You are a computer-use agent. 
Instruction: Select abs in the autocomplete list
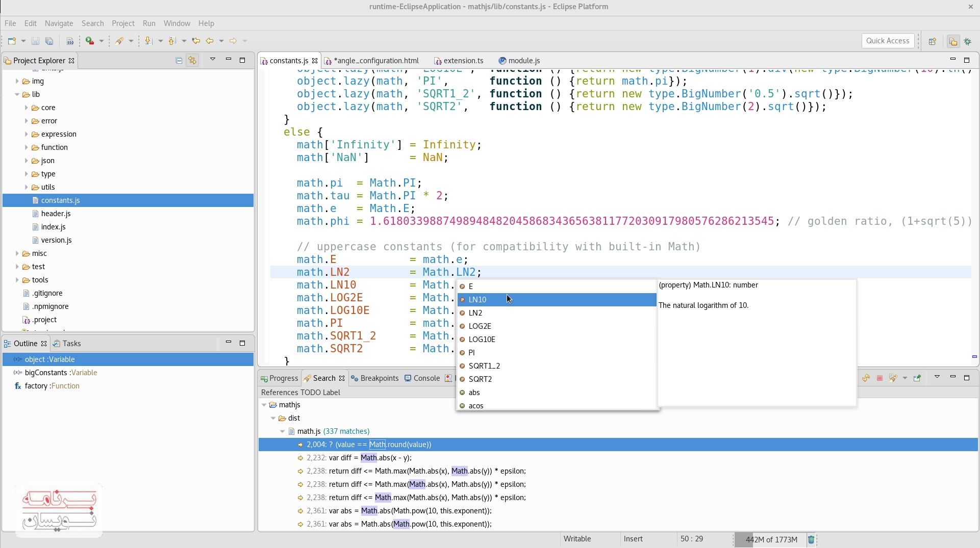tap(557, 393)
